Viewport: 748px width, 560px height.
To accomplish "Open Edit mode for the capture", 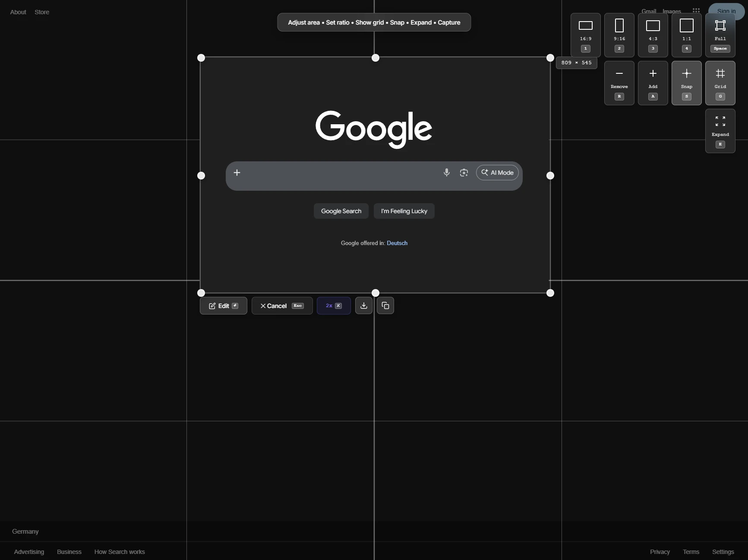I will pos(223,305).
